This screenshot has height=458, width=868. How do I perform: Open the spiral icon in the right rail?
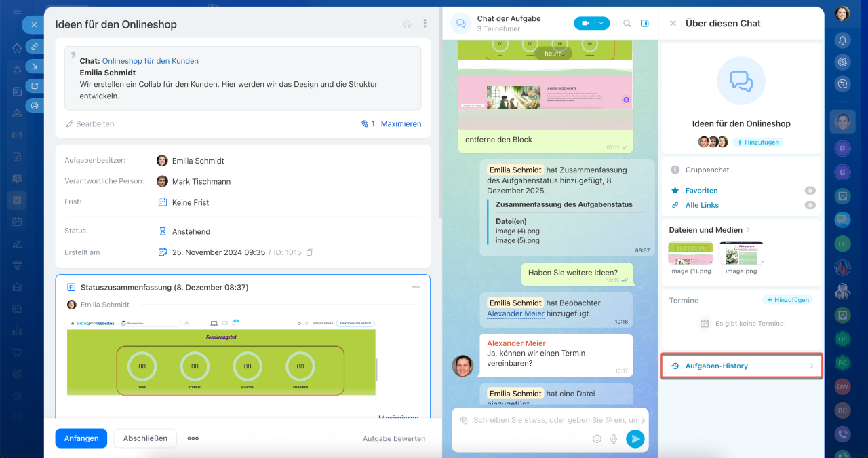tap(842, 62)
